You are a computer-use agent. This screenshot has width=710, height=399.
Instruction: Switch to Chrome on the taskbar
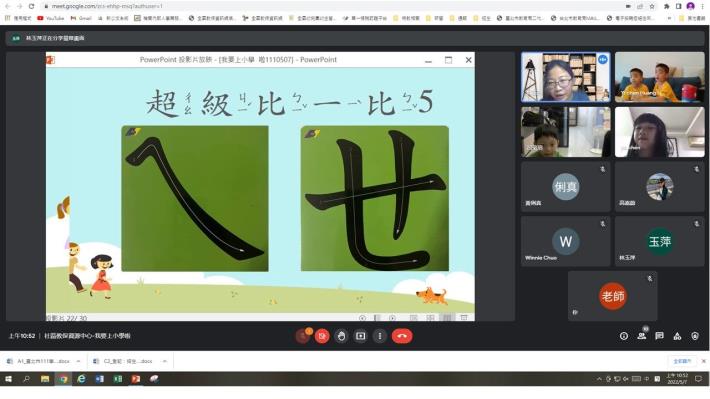(63, 379)
